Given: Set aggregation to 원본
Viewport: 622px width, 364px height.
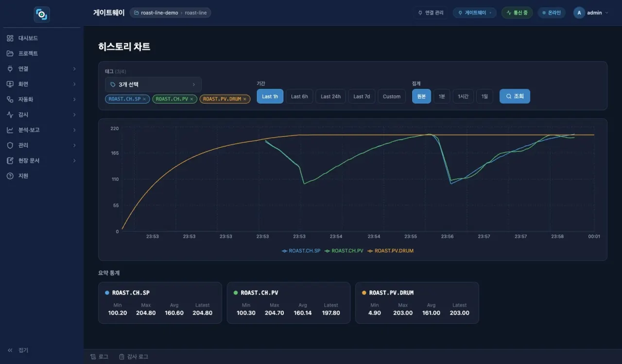Looking at the screenshot, I should (421, 96).
